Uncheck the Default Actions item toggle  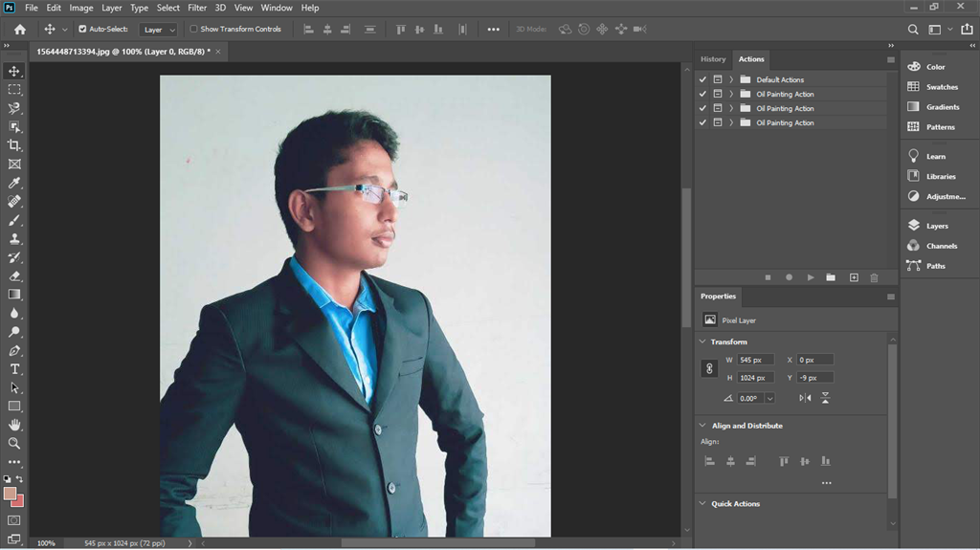coord(702,79)
